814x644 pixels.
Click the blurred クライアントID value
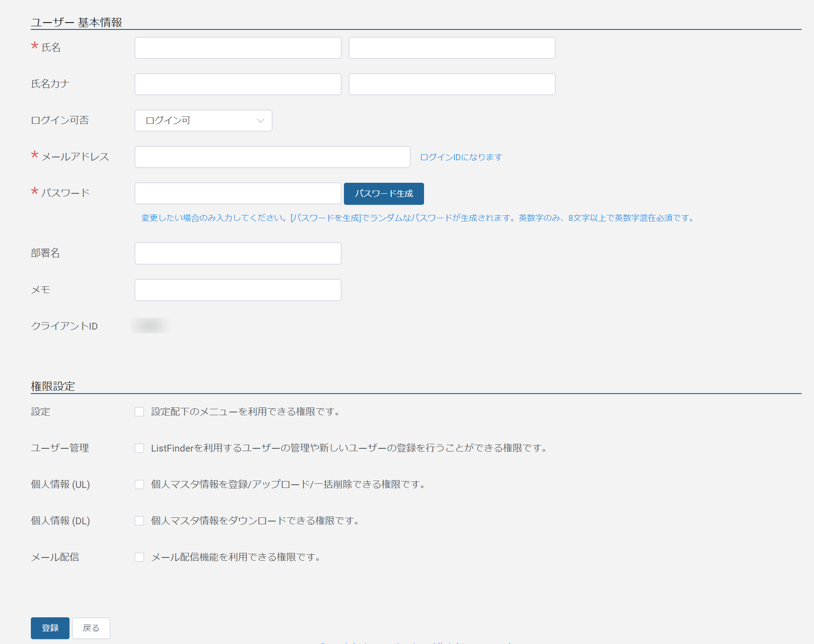(150, 326)
